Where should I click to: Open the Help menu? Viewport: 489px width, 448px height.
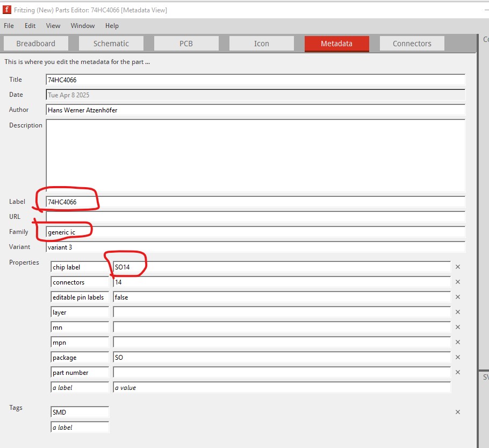[112, 26]
